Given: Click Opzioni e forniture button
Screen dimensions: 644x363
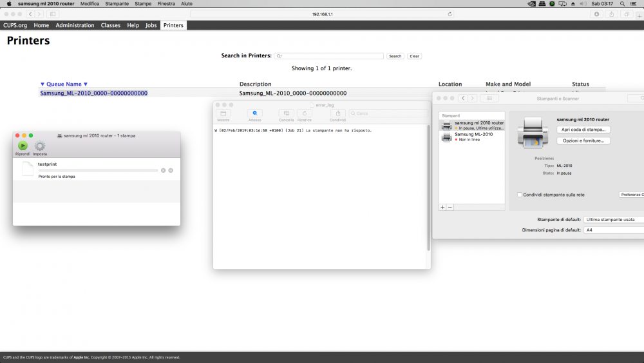Looking at the screenshot, I should [583, 141].
